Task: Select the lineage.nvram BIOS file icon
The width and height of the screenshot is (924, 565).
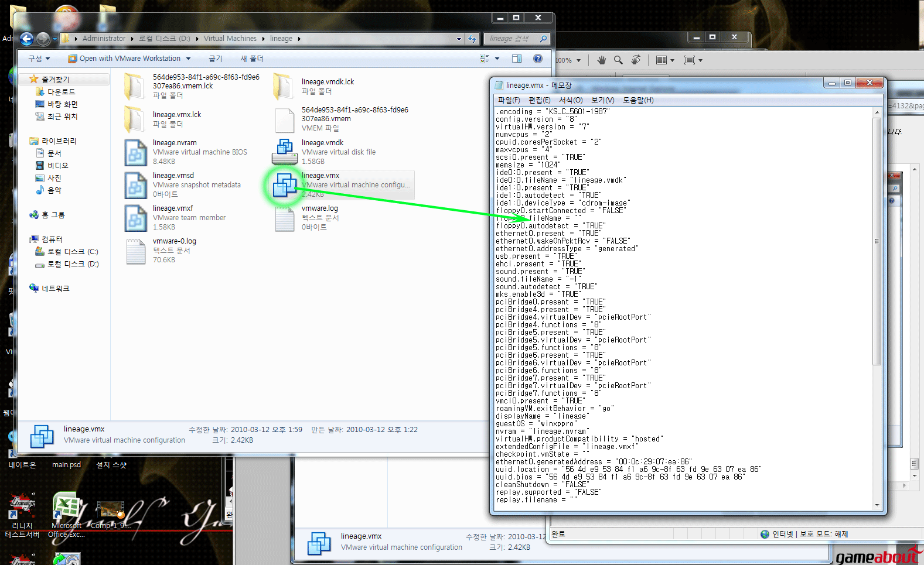Action: click(136, 152)
